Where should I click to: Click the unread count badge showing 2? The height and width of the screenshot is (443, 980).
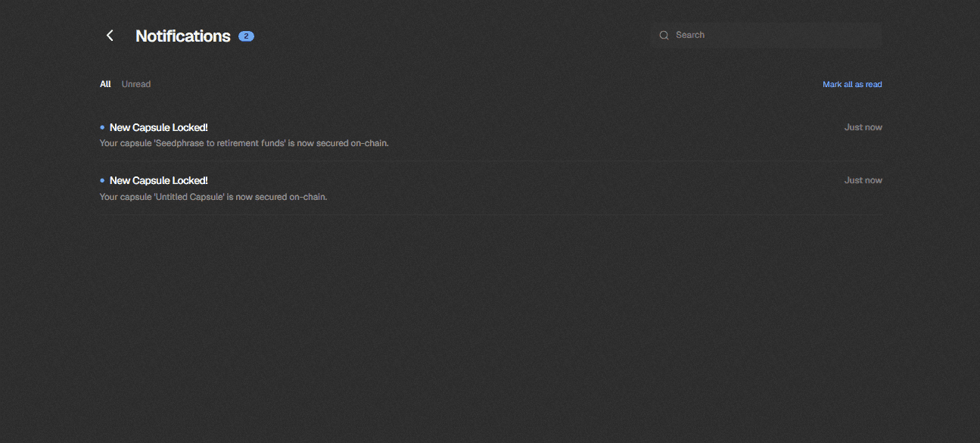tap(246, 36)
